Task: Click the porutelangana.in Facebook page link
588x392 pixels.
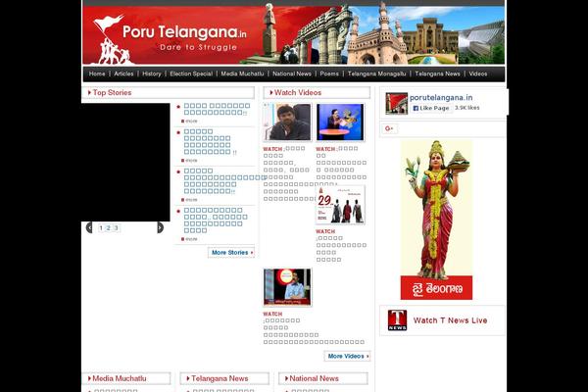Action: 441,98
